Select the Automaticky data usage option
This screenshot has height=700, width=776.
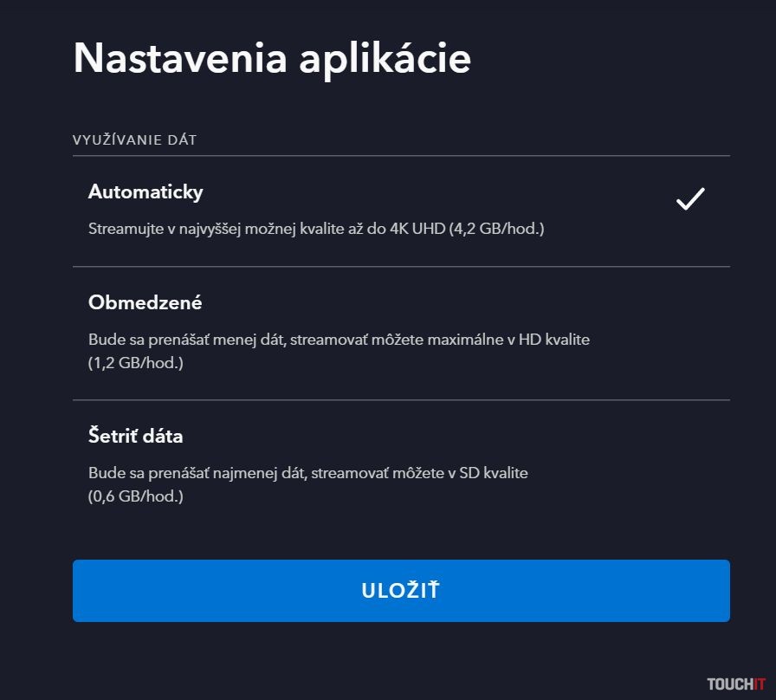(x=145, y=192)
